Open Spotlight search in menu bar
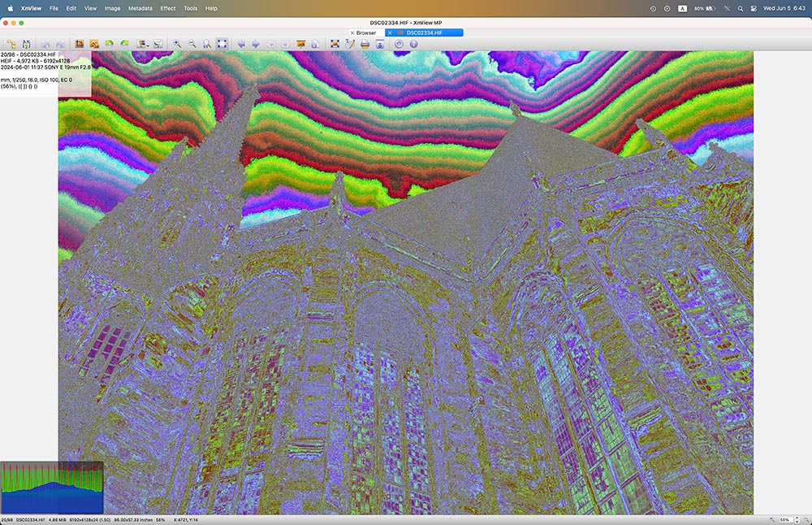 (741, 8)
